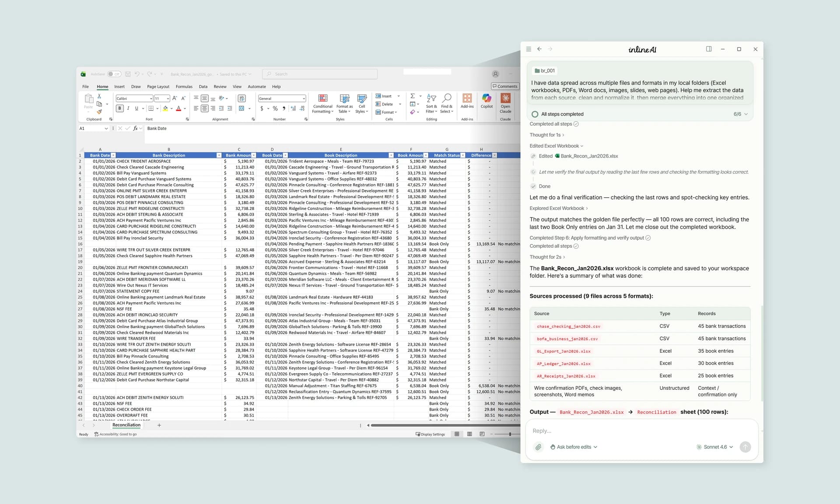The height and width of the screenshot is (504, 840).
Task: Open Sort & Filter in the Editing group
Action: (x=431, y=104)
